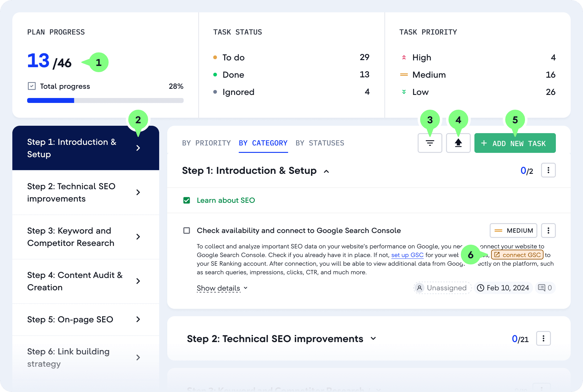Click the chevron for Step 2: Technical SEO sidebar
Viewport: 583px width, 392px height.
pyautogui.click(x=138, y=192)
